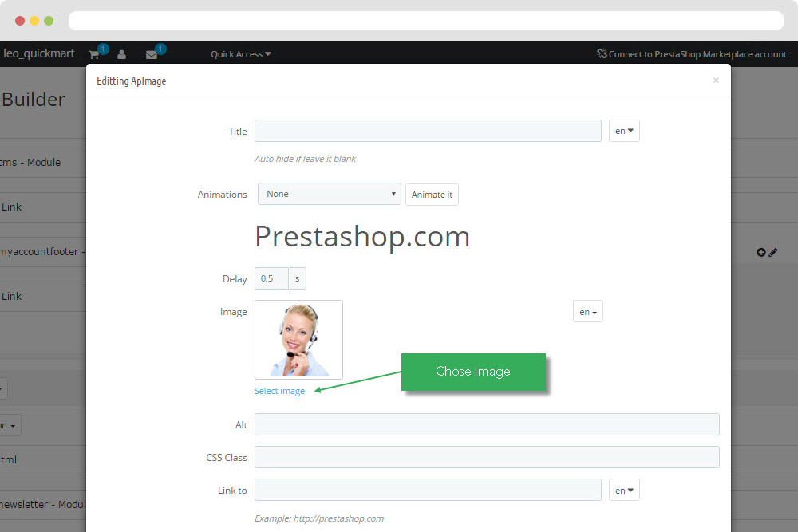Expand the Image language en dropdown

coord(588,312)
